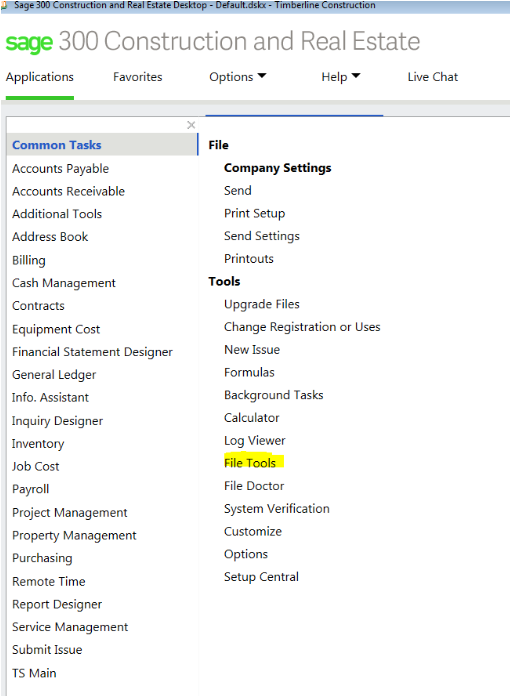Run System Verification

[277, 508]
